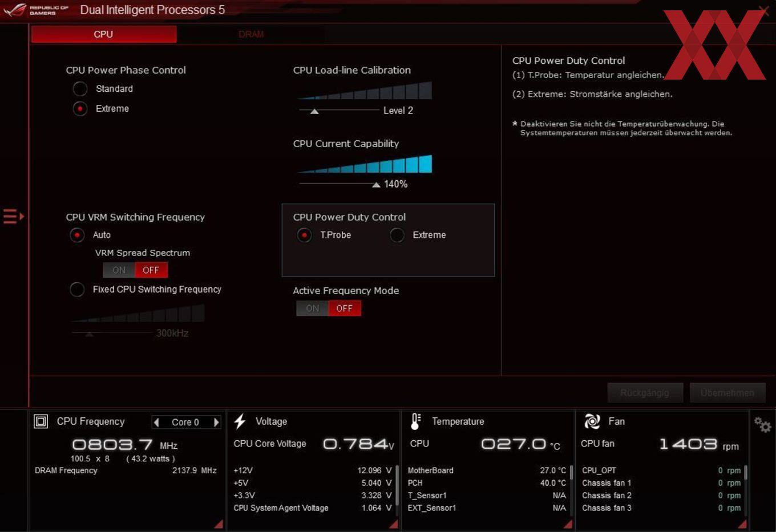Click the CPU Load-line Calibration bar graph
776x532 pixels.
(x=365, y=91)
